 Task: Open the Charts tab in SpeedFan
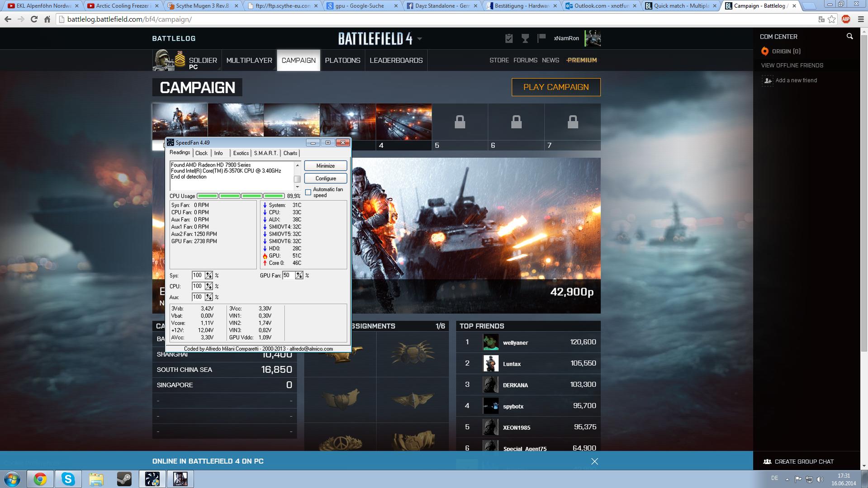(290, 153)
